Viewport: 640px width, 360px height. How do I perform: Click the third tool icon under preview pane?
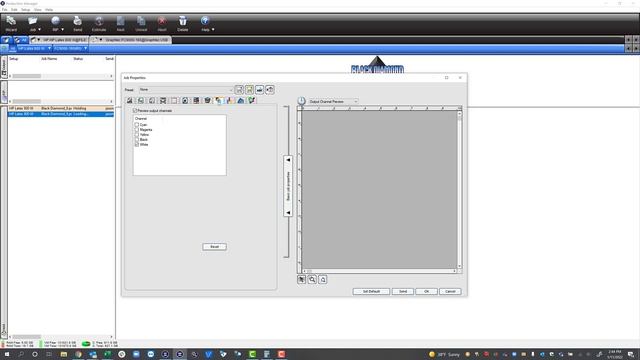tap(322, 279)
